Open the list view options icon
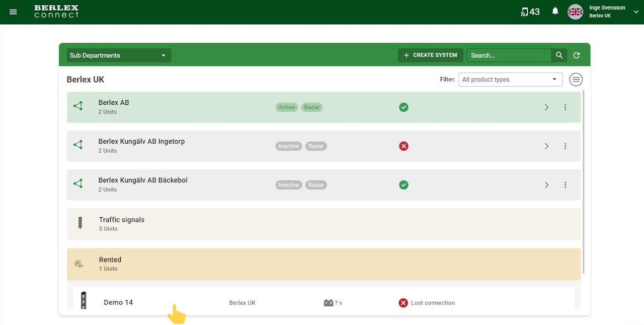 576,80
